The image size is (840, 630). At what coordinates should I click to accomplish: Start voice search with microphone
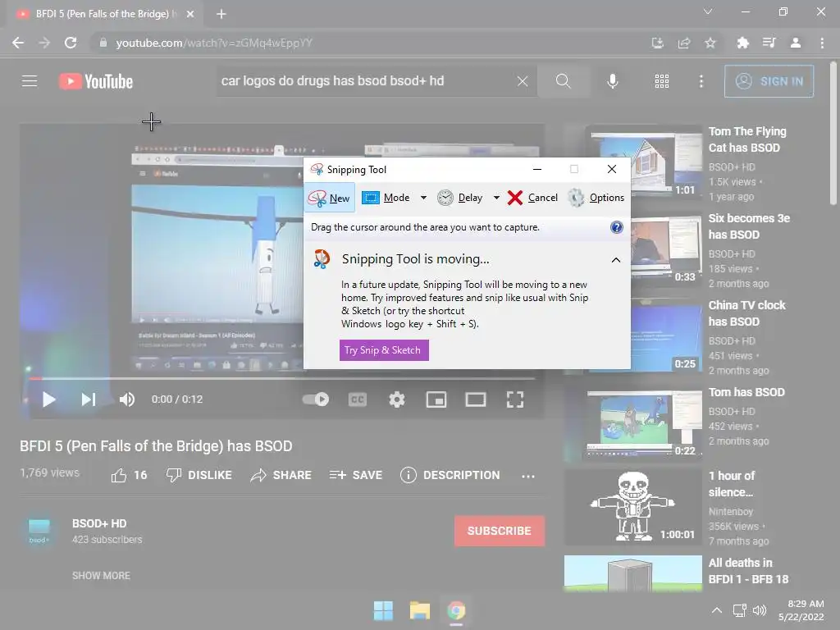coord(612,81)
